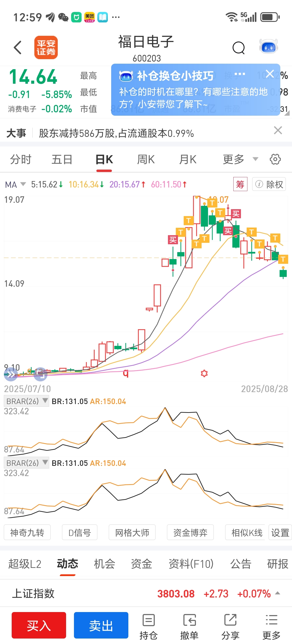Tap the MA 5:15.62 value

click(x=47, y=185)
